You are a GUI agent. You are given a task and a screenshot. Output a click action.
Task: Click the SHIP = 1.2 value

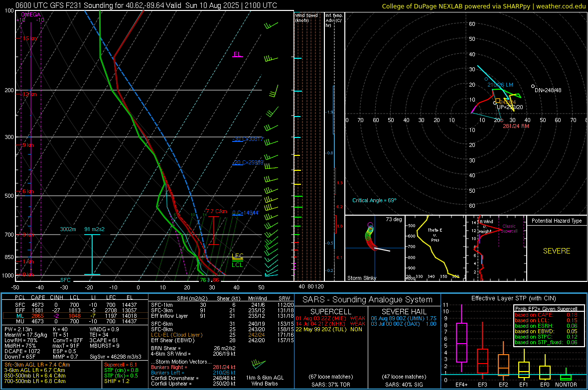117,382
